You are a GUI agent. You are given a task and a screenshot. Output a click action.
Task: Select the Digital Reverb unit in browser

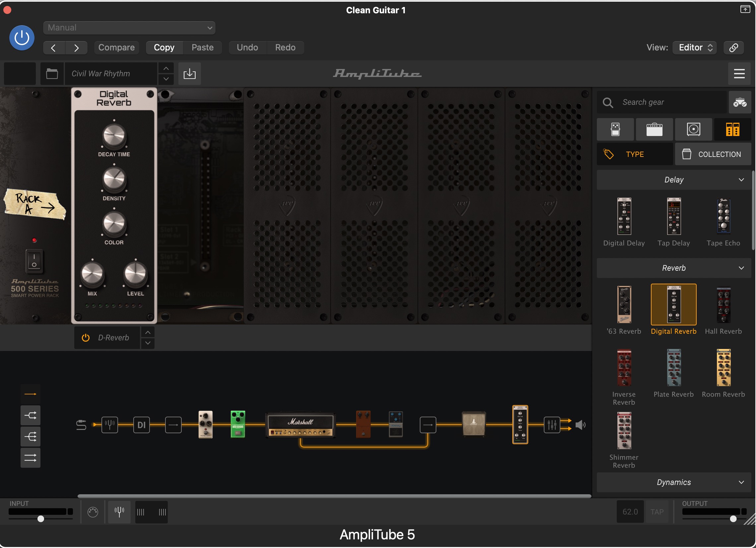pos(674,309)
